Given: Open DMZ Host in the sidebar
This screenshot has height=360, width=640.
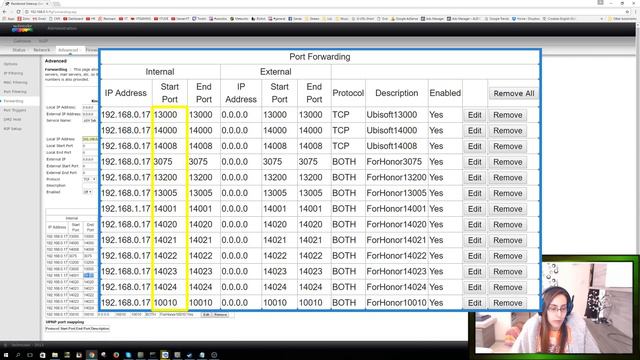Looking at the screenshot, I should pyautogui.click(x=12, y=120).
